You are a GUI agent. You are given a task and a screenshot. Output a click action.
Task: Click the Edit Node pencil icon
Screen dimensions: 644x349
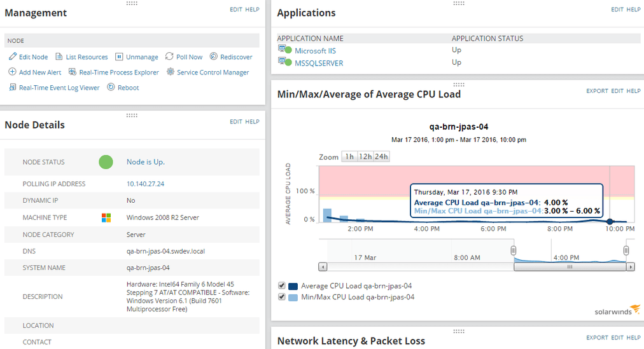click(13, 56)
